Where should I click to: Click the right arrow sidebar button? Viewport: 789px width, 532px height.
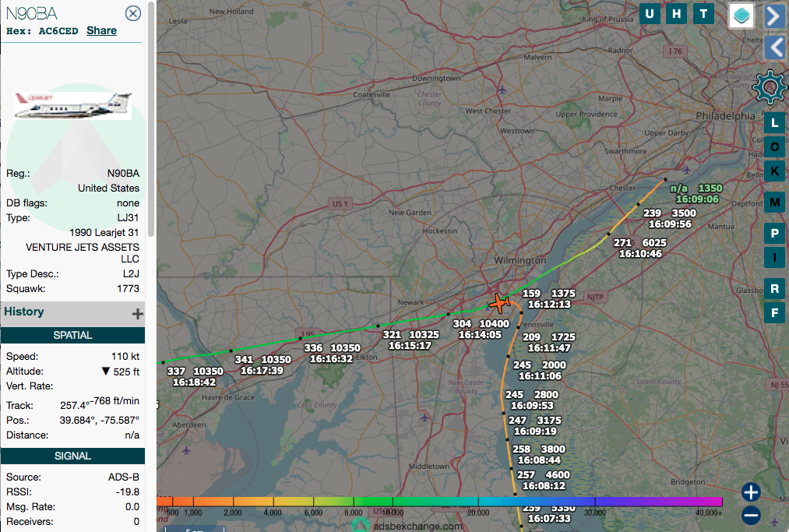click(x=775, y=16)
